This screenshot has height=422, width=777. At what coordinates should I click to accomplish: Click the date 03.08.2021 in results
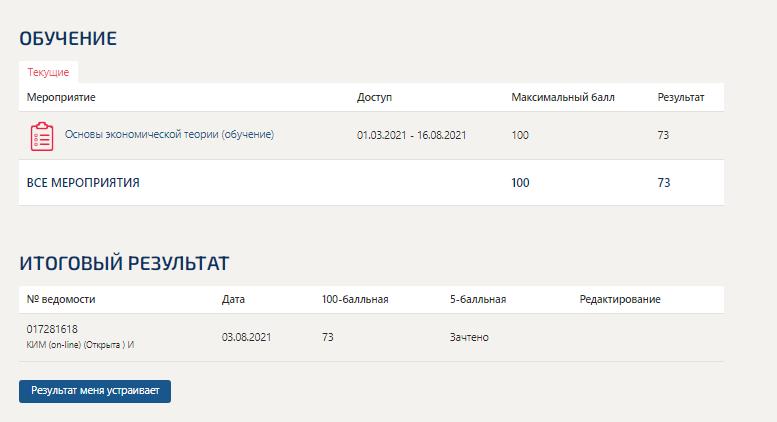coord(246,337)
